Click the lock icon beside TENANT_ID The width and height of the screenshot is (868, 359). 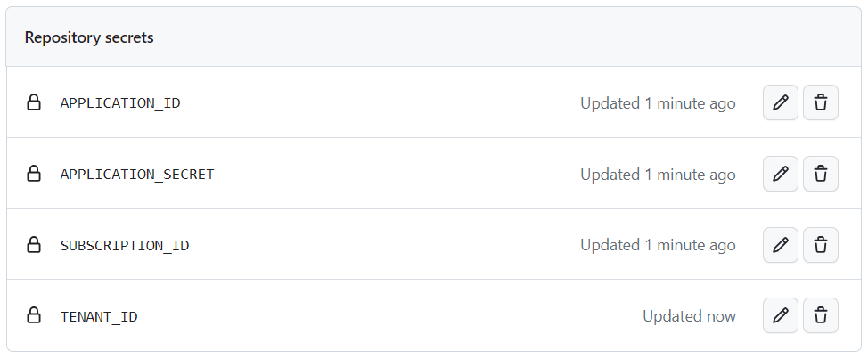tap(34, 315)
